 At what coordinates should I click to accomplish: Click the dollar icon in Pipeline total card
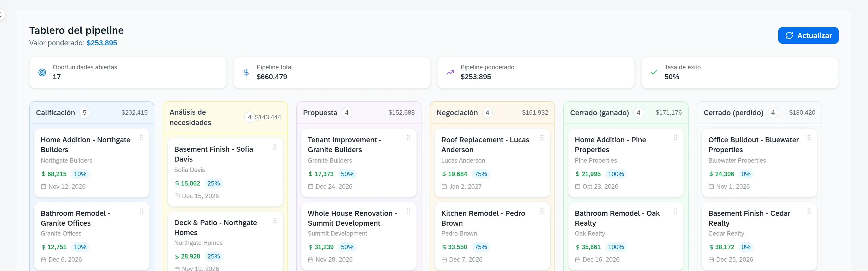[246, 72]
